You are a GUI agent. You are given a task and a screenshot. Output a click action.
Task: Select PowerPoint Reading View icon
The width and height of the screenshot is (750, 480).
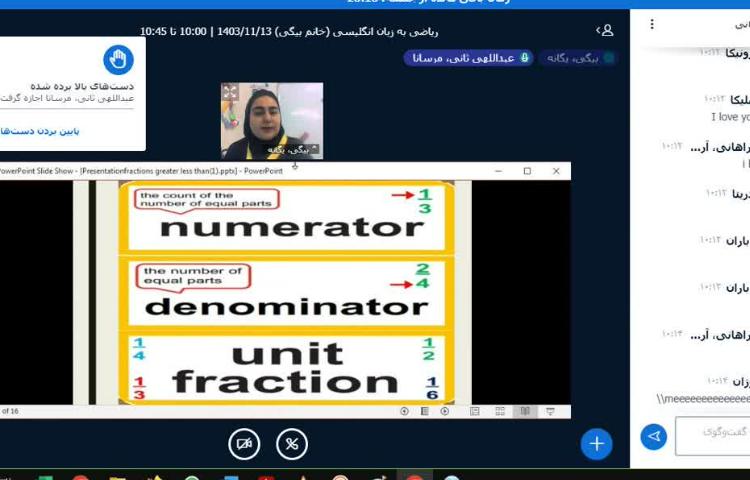click(x=525, y=411)
